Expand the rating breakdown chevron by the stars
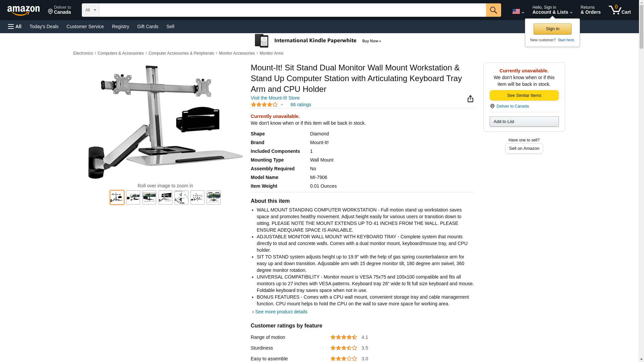 click(x=282, y=105)
